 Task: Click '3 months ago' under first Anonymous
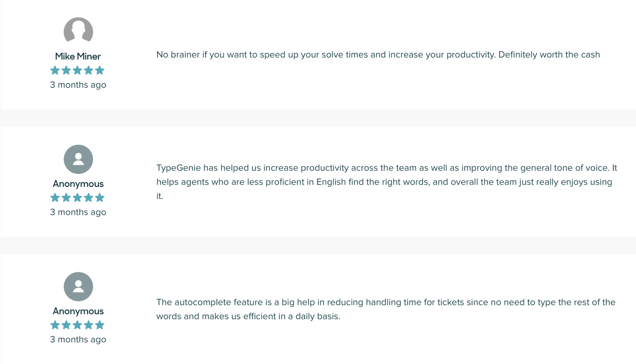pyautogui.click(x=78, y=212)
